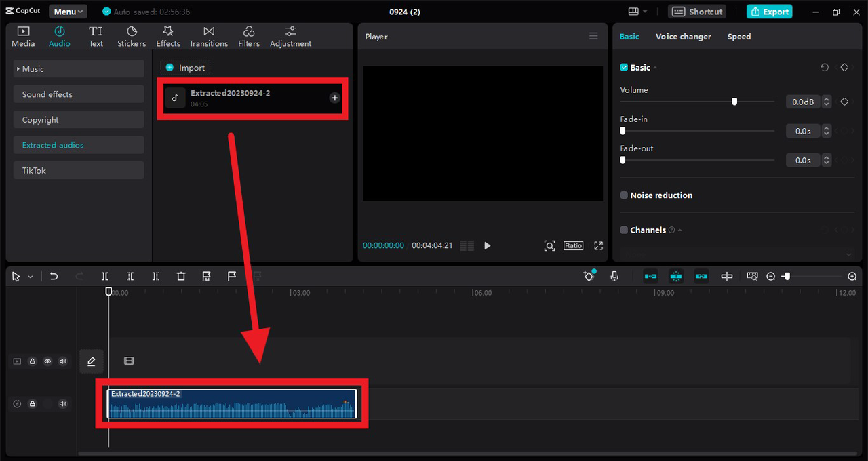Click the Export button
Viewport: 868px width, 461px height.
tap(770, 12)
